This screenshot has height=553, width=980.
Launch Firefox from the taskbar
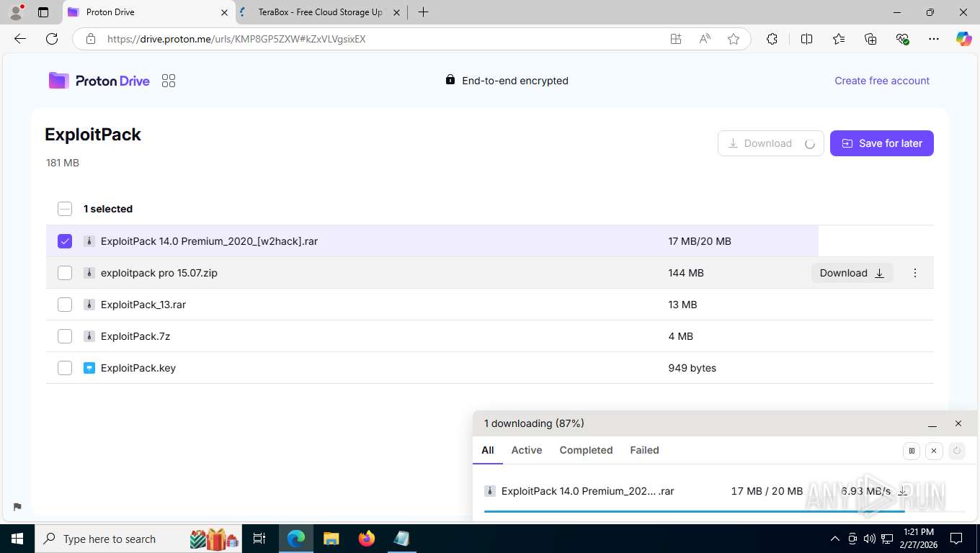click(x=367, y=539)
